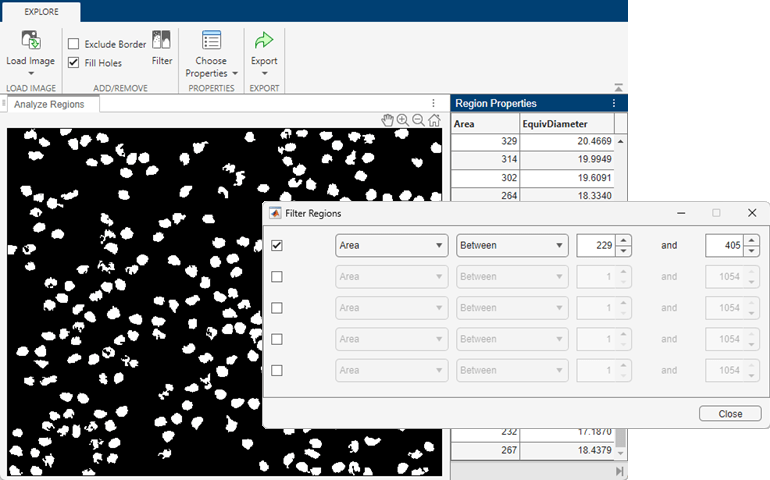Select the EquivDiameter cell 19.6091
The height and width of the screenshot is (480, 770).
click(567, 178)
